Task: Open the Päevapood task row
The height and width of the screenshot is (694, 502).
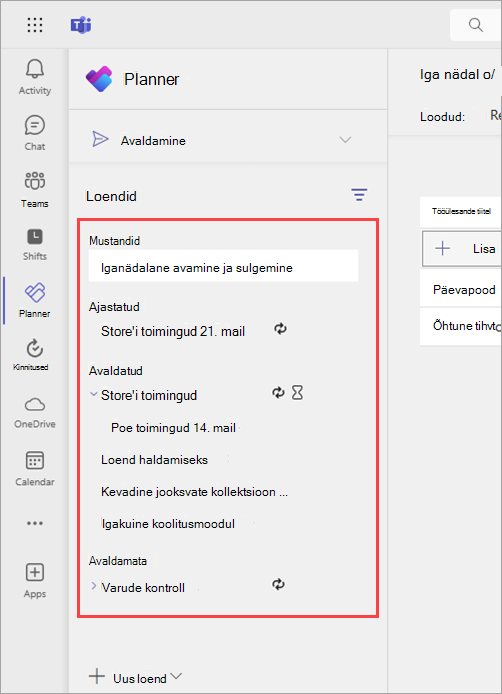Action: (461, 290)
